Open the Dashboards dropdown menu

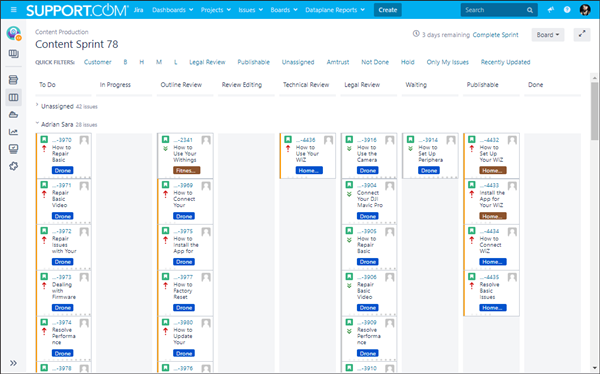[x=173, y=10]
